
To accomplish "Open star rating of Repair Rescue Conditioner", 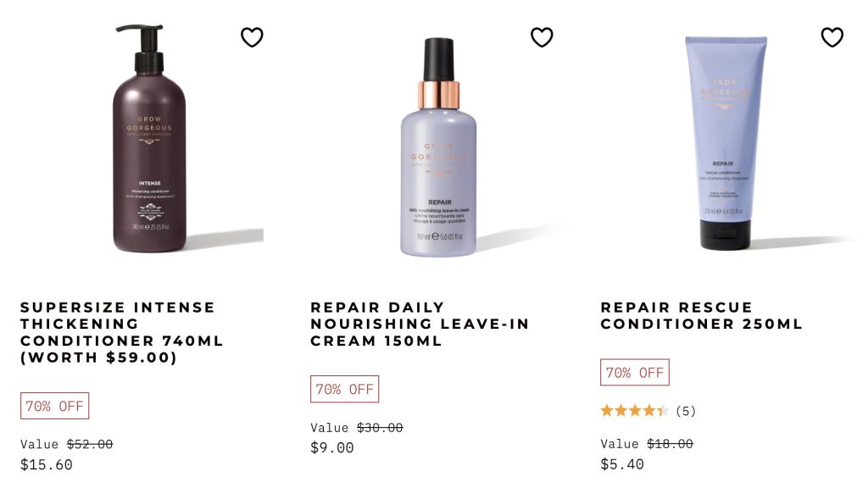I will click(x=635, y=411).
